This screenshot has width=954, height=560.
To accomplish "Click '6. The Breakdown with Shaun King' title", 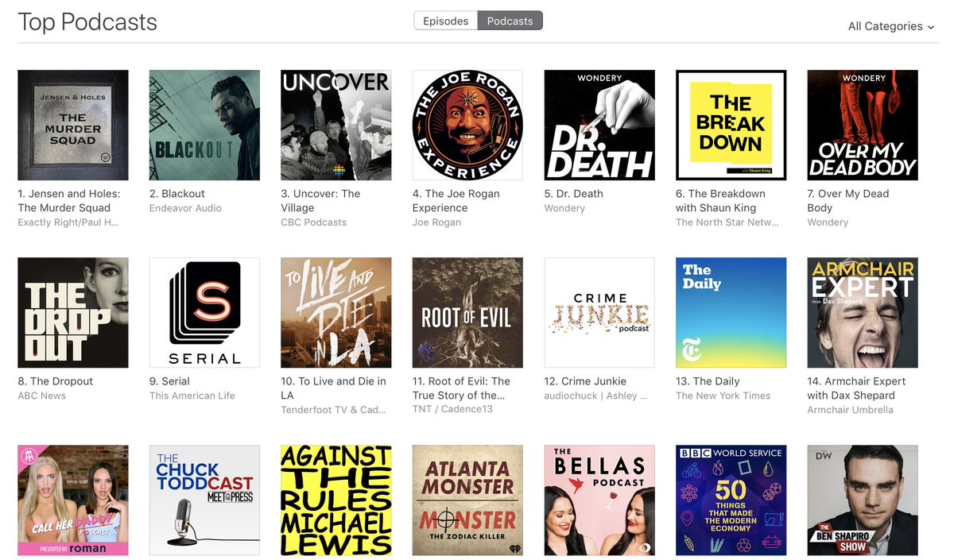I will click(x=721, y=201).
